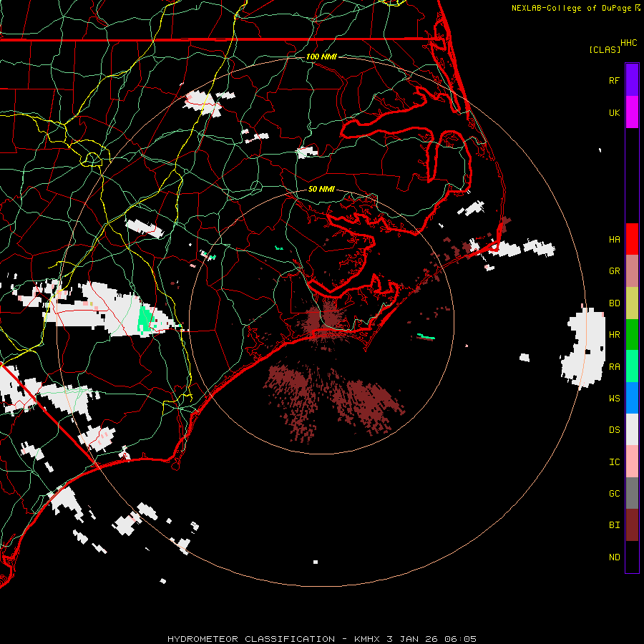Viewport: 644px width, 644px height.
Task: Click the UK legend label
Action: pos(614,113)
